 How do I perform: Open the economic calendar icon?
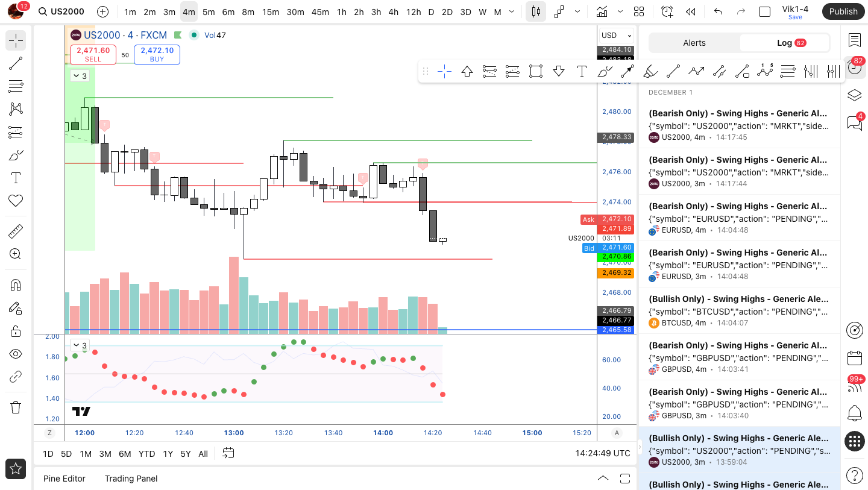pyautogui.click(x=854, y=358)
